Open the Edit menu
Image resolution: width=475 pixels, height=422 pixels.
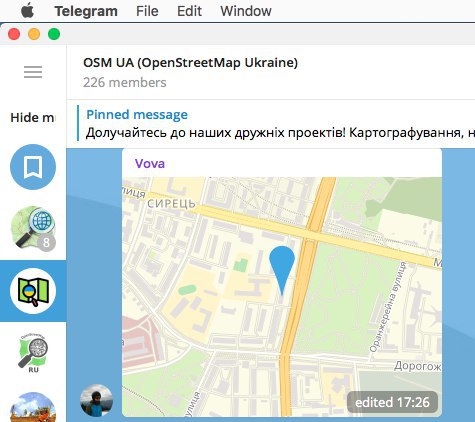189,11
